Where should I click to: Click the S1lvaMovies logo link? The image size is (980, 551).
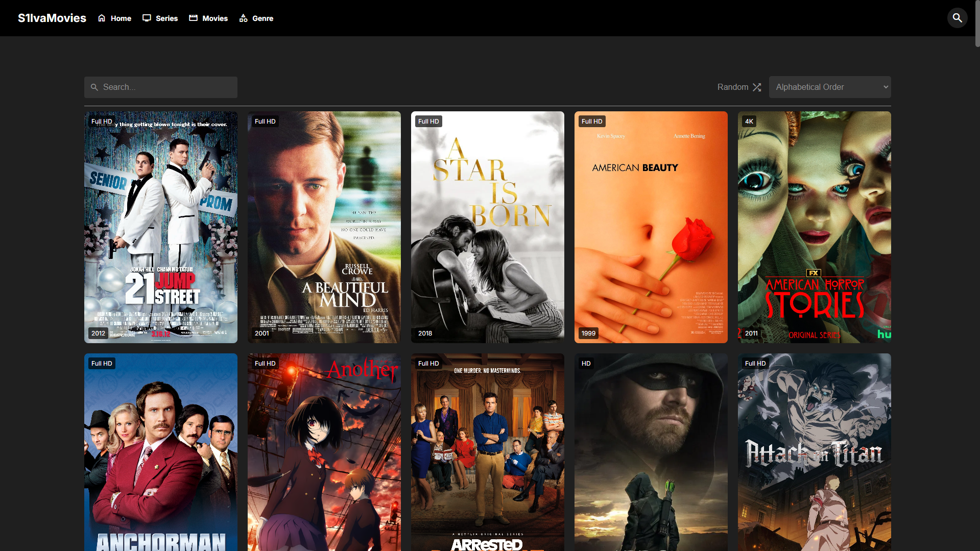coord(52,18)
